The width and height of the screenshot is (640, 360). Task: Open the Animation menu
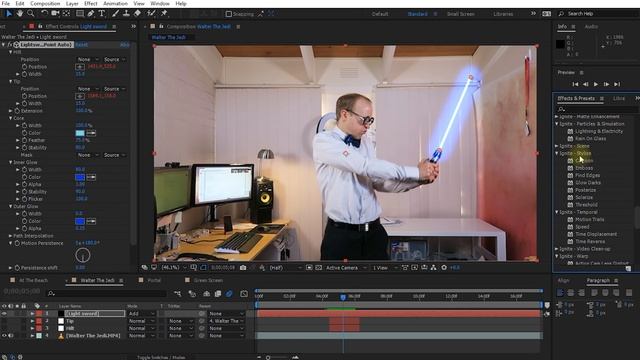(x=115, y=4)
